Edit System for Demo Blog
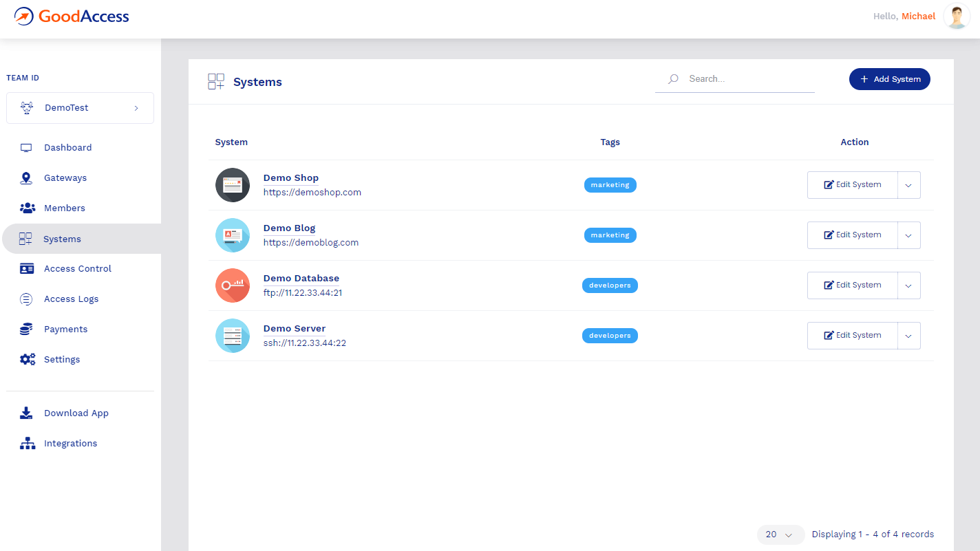Image resolution: width=980 pixels, height=551 pixels. tap(853, 235)
